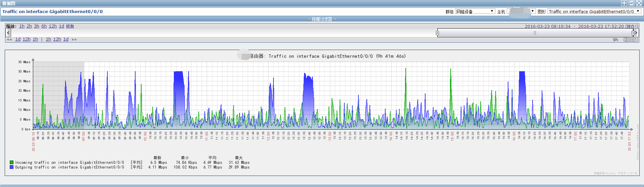
Task: Move forward 1h using link just after separator
Action: tap(48, 39)
